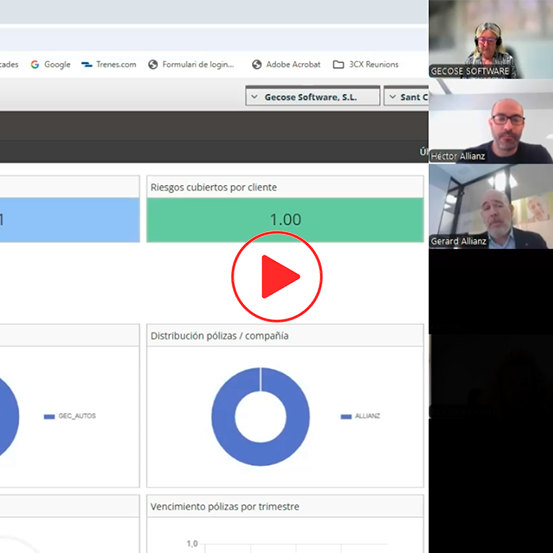This screenshot has height=553, width=553.
Task: Click the Riesgos cubiertos por cliente heading
Action: click(x=214, y=187)
